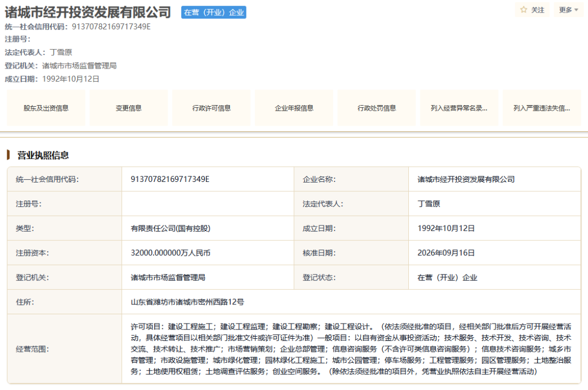Click the 在营(开业)企业 status badge
Screen dimensions: 588x390
coord(214,13)
